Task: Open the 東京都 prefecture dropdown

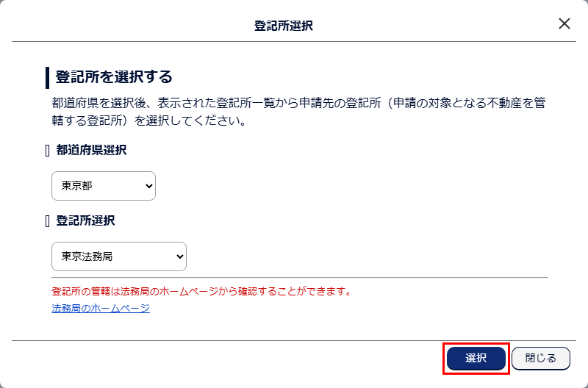Action: pyautogui.click(x=103, y=186)
